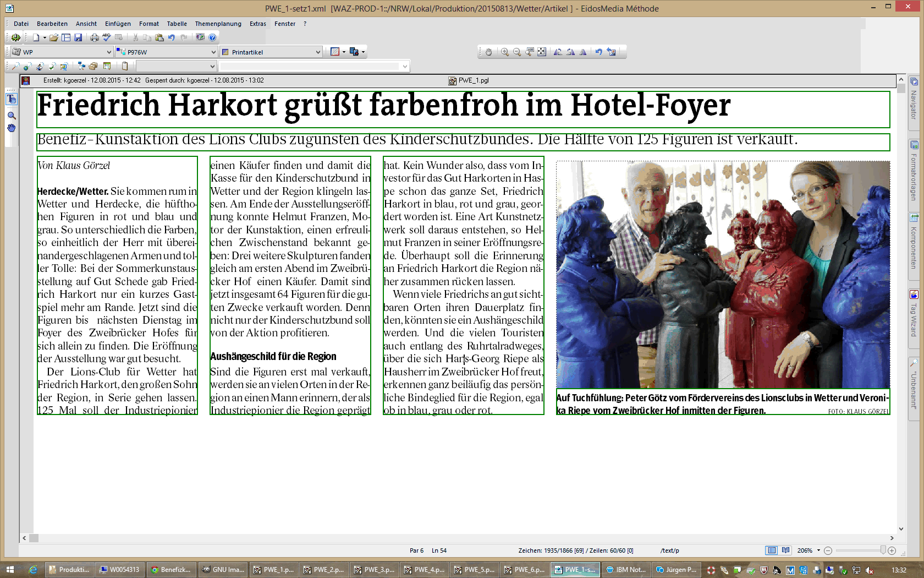Click the zoom-out minus button in status bar
The image size is (924, 578).
[x=828, y=550]
